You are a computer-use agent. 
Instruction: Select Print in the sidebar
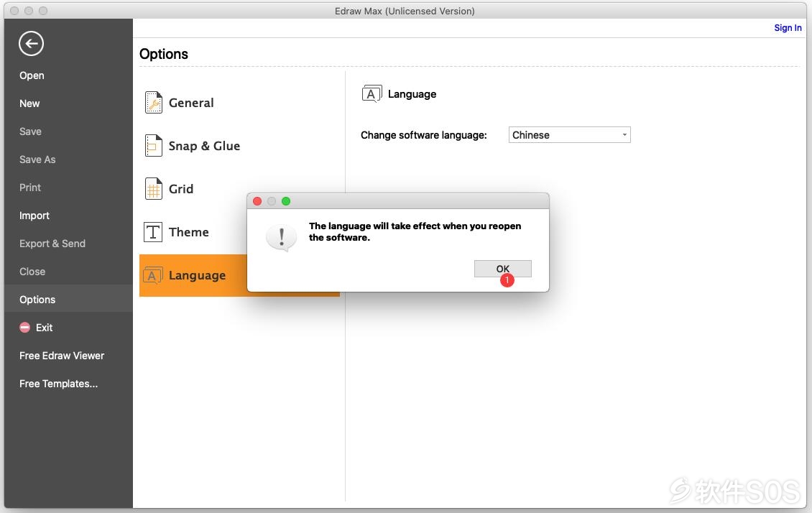point(30,188)
